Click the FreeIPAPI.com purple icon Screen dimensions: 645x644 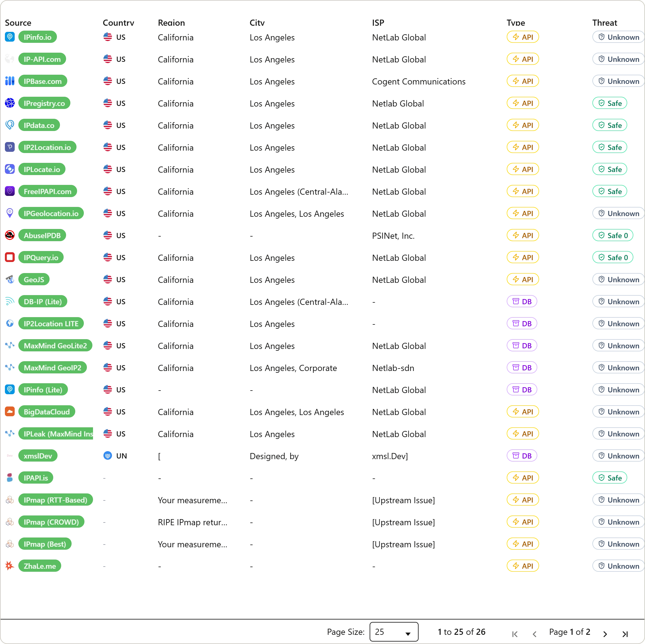(x=10, y=191)
